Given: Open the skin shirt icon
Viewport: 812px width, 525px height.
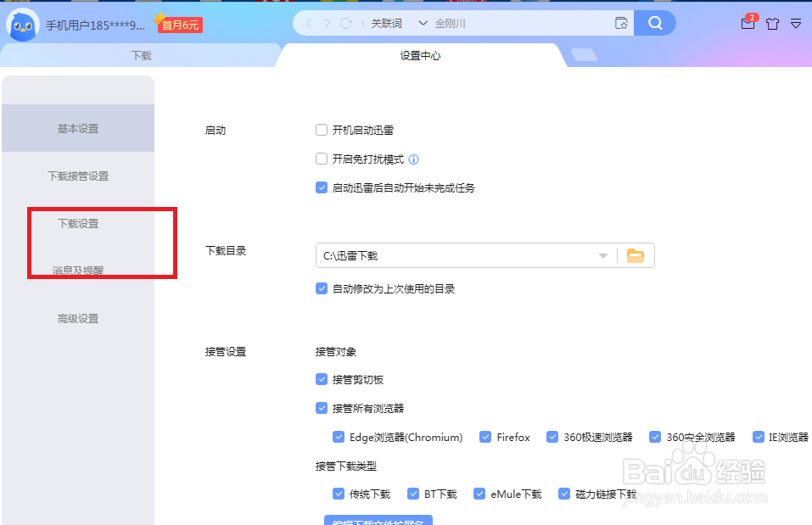Looking at the screenshot, I should point(773,24).
